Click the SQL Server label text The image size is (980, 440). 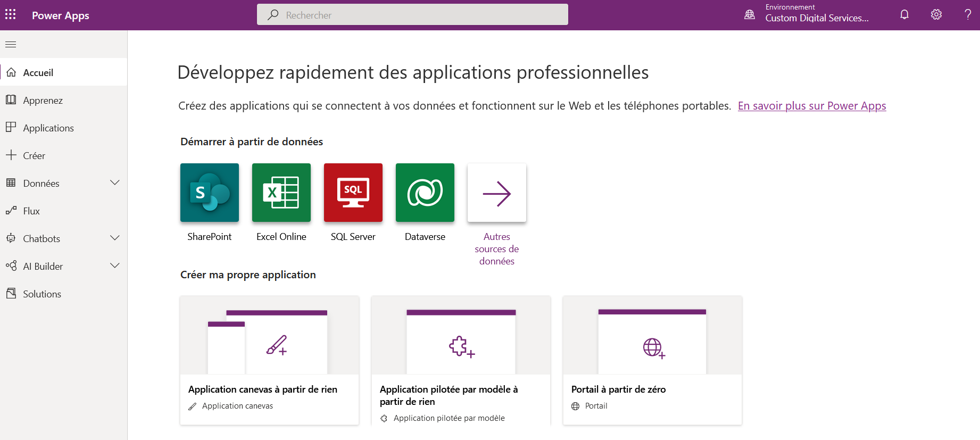[x=353, y=237]
